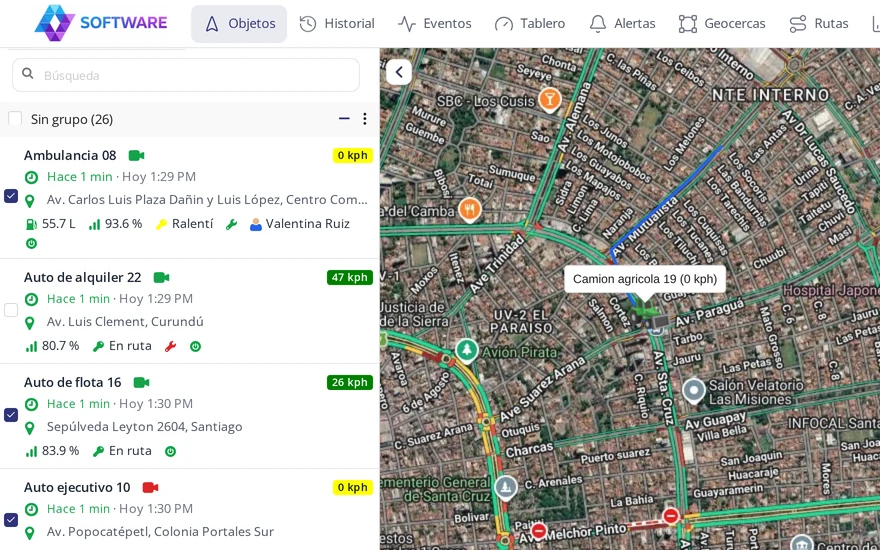
Task: Click Auto de alquiler 22 location pin
Action: [x=30, y=323]
